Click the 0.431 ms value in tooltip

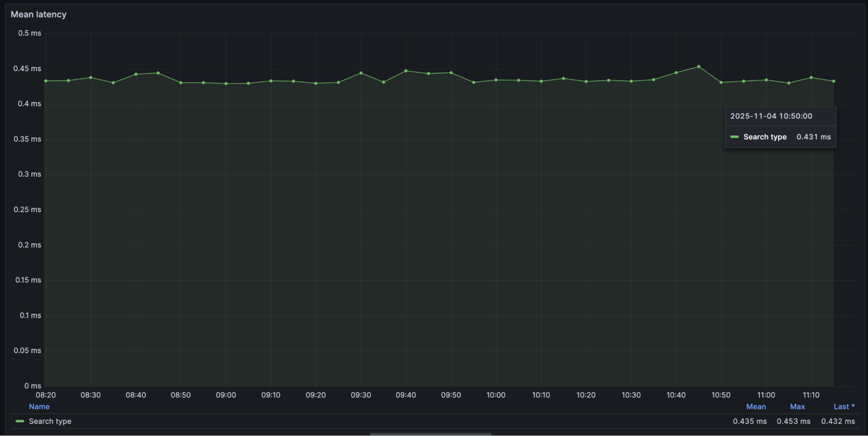click(x=814, y=137)
